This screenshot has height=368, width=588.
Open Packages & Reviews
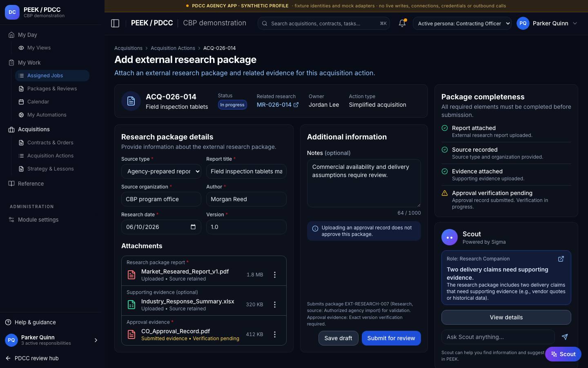pos(52,89)
